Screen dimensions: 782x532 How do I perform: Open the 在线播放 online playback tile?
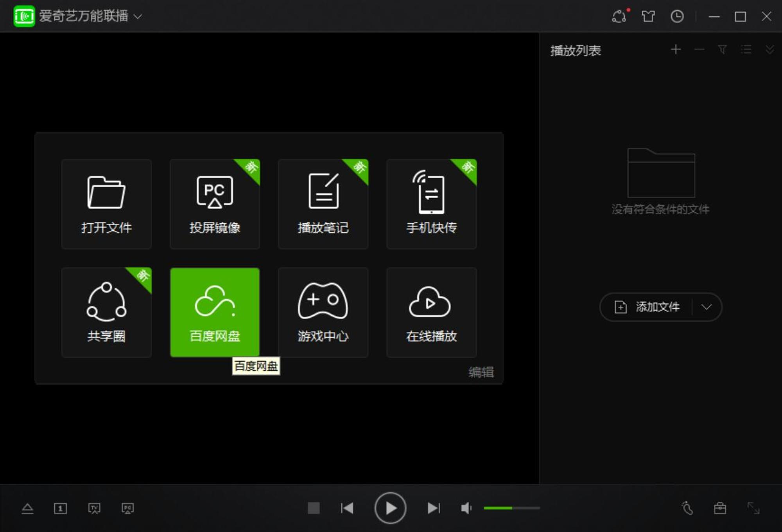431,312
